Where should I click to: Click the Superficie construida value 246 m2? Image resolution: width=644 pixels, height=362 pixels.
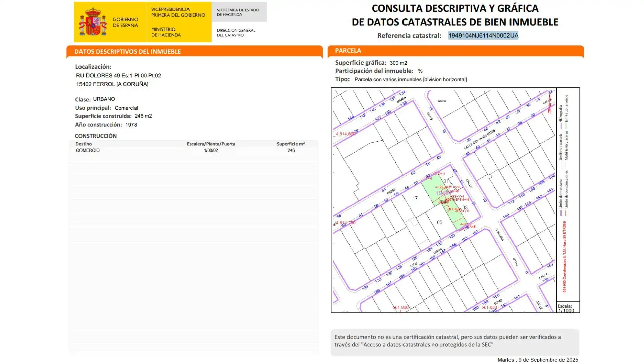point(143,116)
